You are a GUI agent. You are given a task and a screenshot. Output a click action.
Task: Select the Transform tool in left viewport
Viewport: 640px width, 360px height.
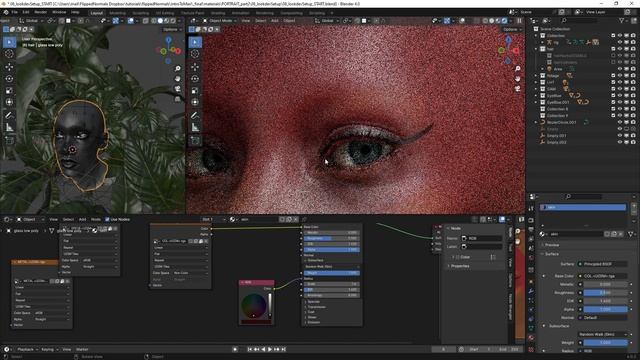click(x=9, y=102)
